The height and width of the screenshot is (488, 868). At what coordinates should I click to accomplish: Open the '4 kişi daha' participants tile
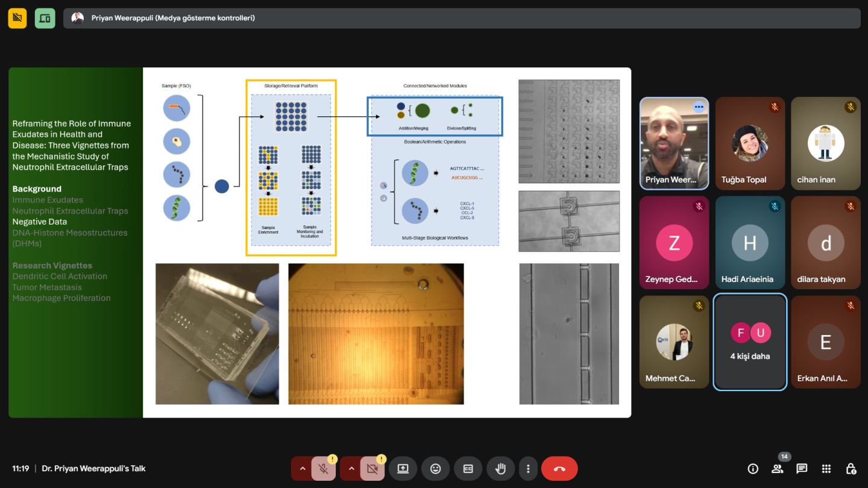click(x=750, y=342)
